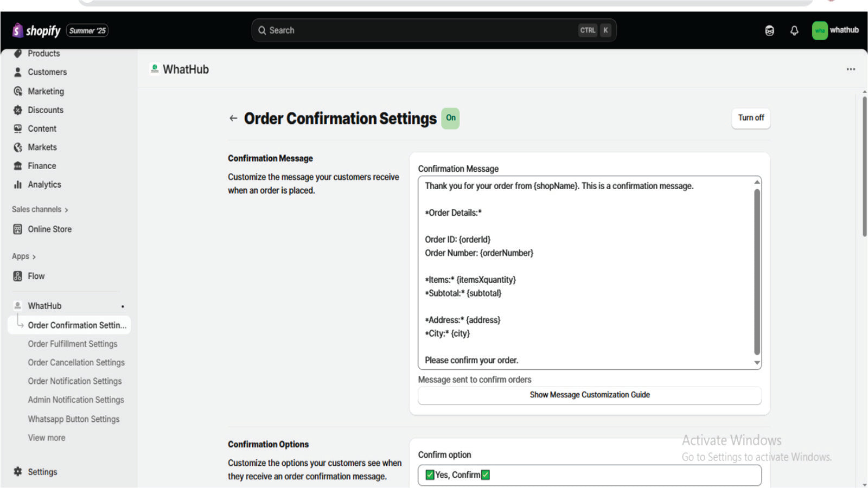Click the Flow app icon
This screenshot has height=488, width=868.
point(18,277)
